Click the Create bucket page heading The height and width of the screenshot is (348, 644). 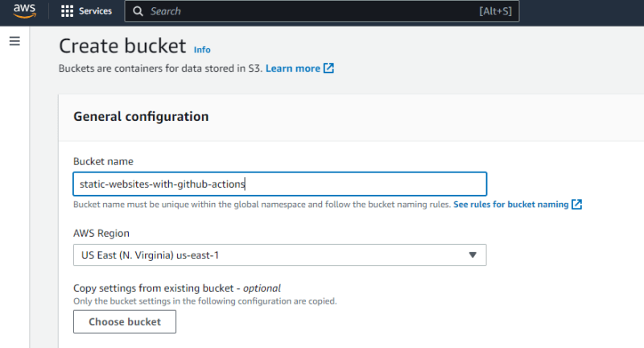pyautogui.click(x=122, y=46)
